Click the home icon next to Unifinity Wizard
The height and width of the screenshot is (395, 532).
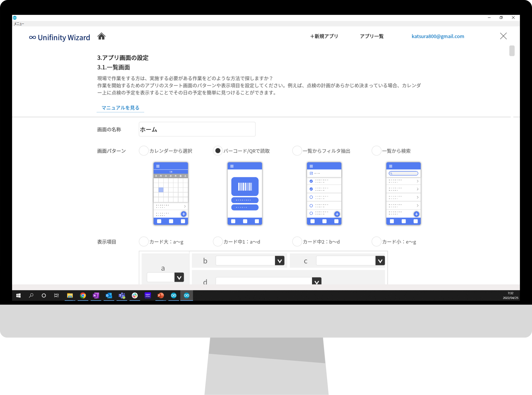[101, 36]
